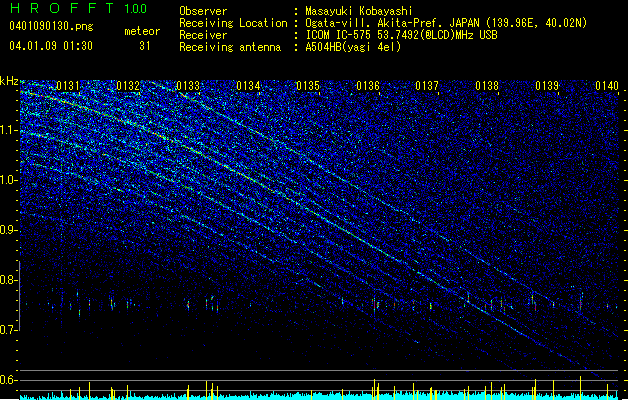Screen dimensions: 629x400
Task: Click the 0140 time marker
Action: pos(607,86)
